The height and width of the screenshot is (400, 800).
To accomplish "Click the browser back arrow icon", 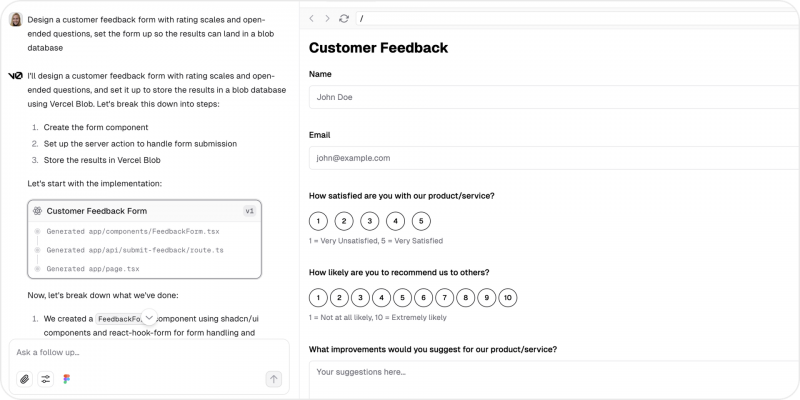I will [x=312, y=18].
